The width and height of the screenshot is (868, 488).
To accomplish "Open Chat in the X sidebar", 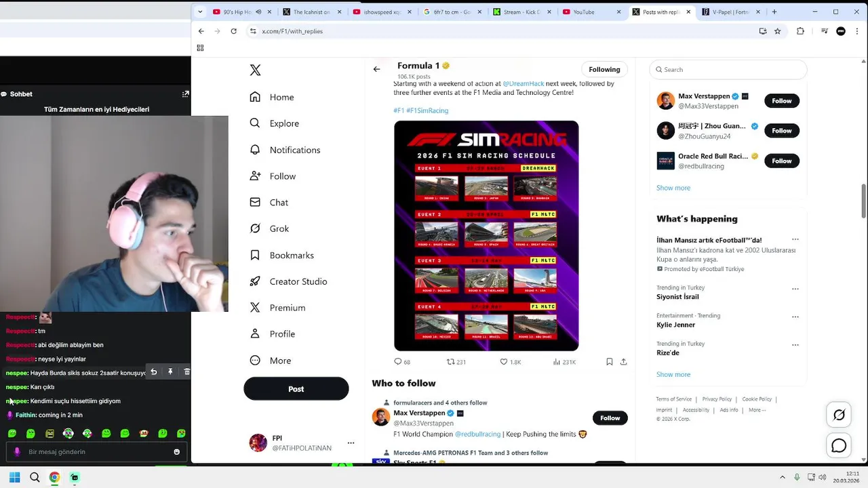I will 269,202.
